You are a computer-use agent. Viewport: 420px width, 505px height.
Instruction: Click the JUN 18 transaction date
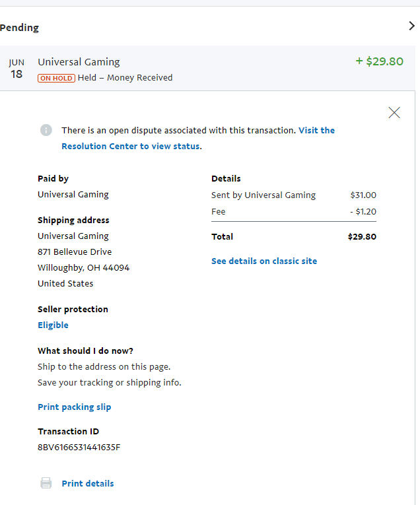point(17,69)
